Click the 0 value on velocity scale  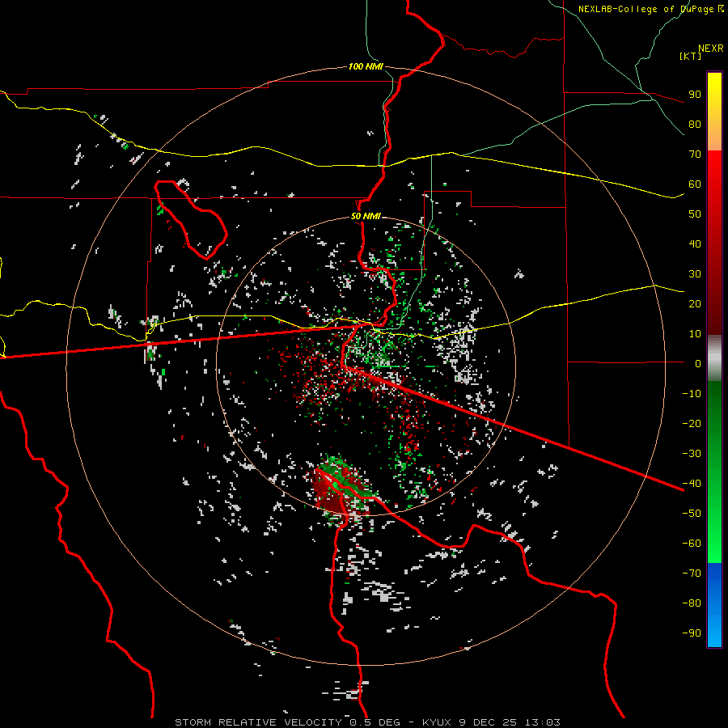pos(698,364)
